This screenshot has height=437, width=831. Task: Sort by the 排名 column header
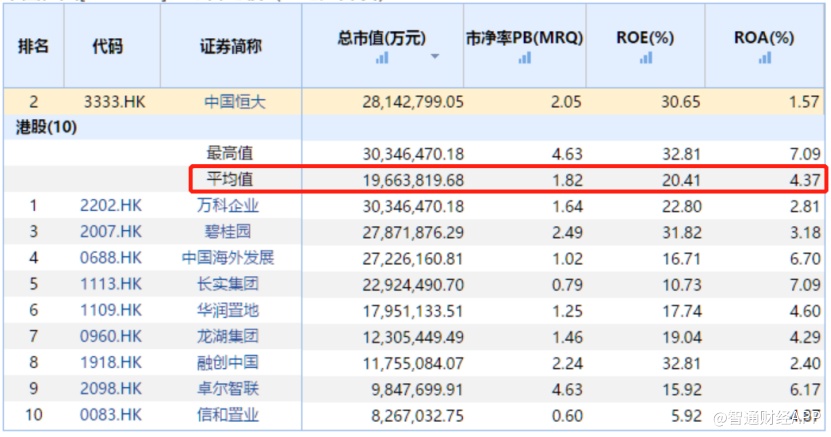(x=33, y=46)
